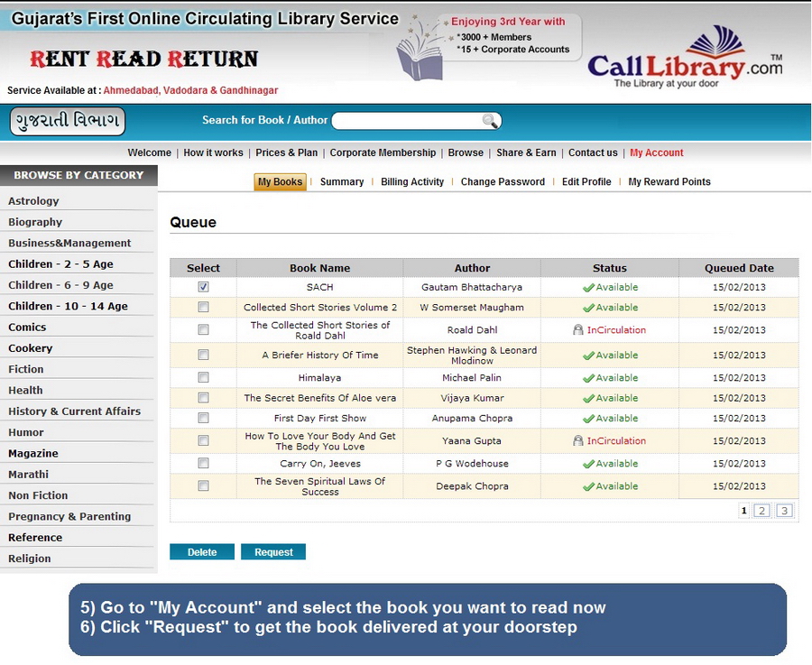Switch to the Summary tab

pos(342,181)
